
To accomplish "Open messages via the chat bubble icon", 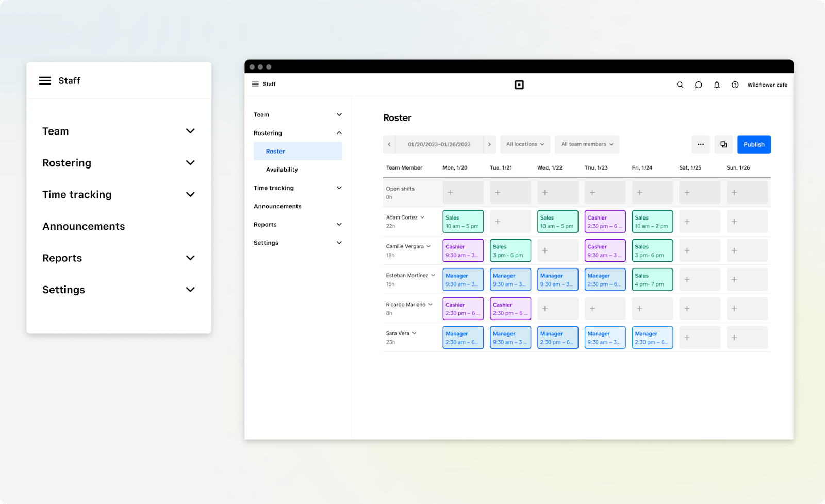I will [x=698, y=85].
